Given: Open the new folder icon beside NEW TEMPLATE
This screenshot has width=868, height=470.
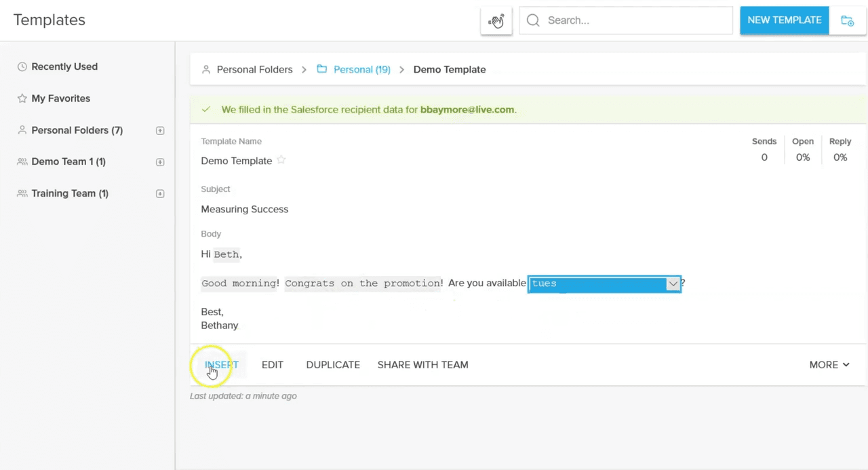Looking at the screenshot, I should click(848, 20).
